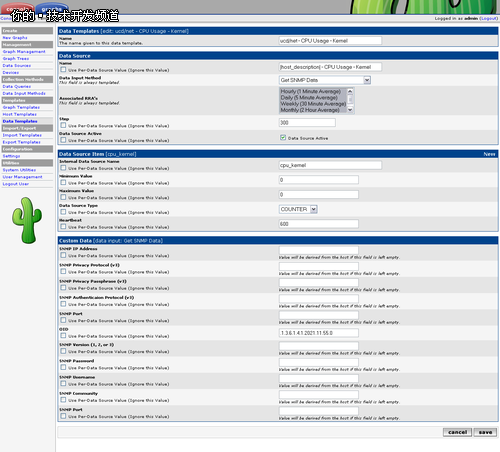This screenshot has height=452, width=500.
Task: Toggle per-data checkbox for SNMP Username
Action: click(x=63, y=384)
